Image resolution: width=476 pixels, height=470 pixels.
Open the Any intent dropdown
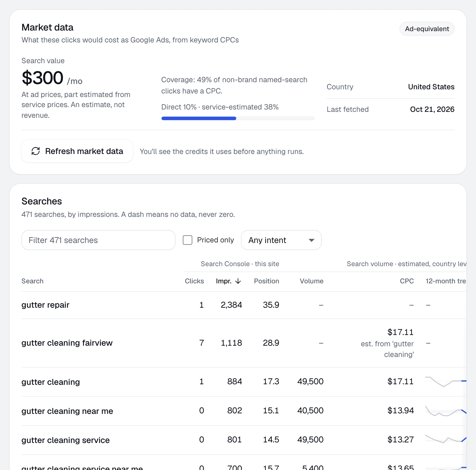coord(281,240)
